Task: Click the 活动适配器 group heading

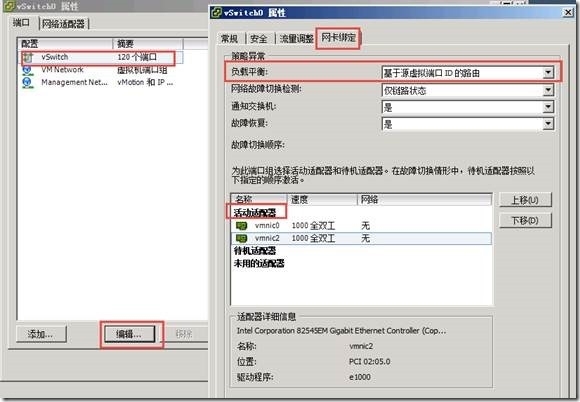Action: 255,213
